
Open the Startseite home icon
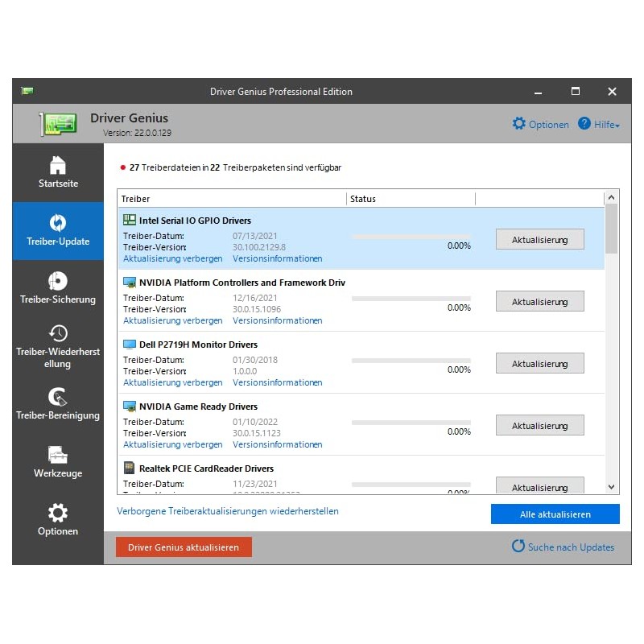(x=58, y=165)
